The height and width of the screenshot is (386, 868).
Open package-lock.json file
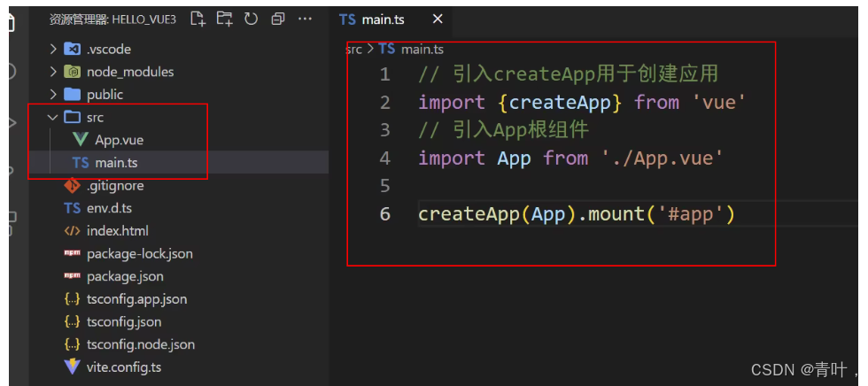coord(140,254)
